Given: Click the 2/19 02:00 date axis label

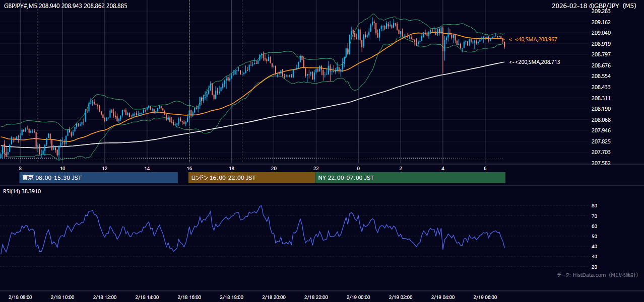Looking at the screenshot, I should [401, 297].
